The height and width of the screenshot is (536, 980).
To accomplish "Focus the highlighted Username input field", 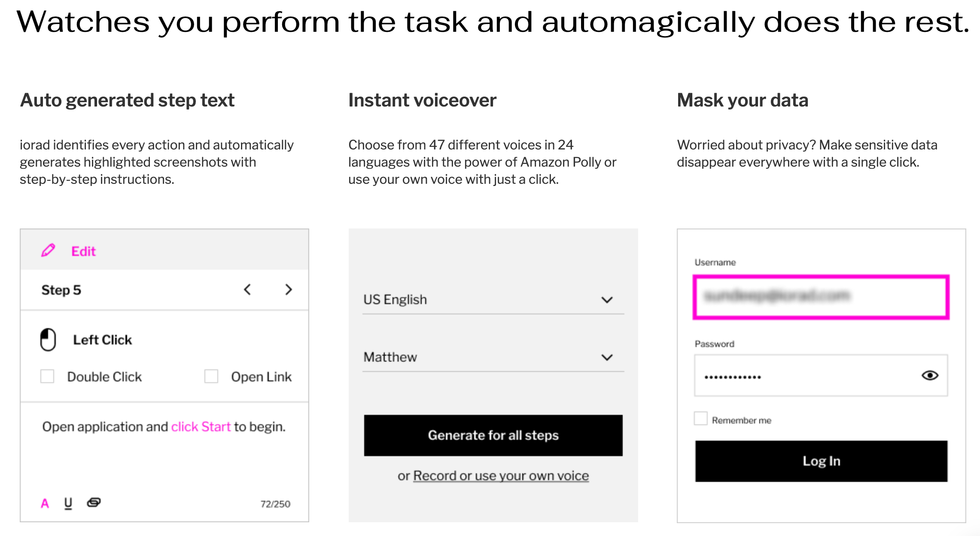I will pos(821,297).
